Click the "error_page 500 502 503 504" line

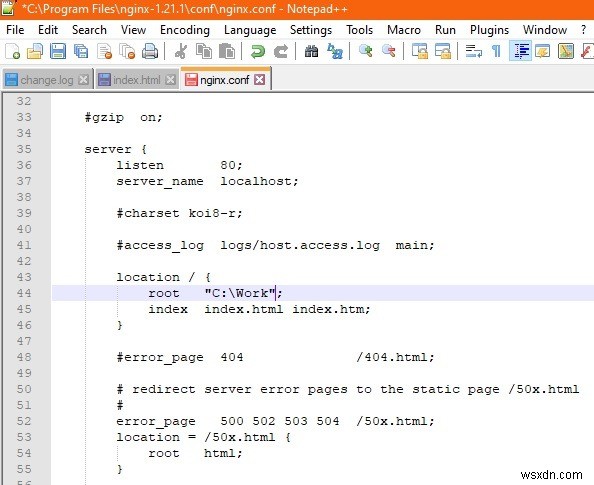(x=275, y=421)
